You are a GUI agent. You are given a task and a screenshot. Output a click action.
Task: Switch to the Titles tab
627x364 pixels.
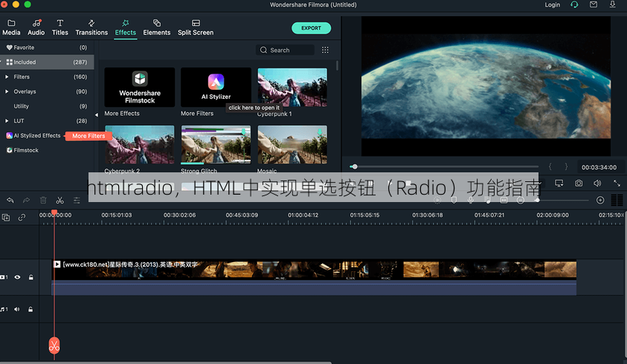pyautogui.click(x=60, y=27)
